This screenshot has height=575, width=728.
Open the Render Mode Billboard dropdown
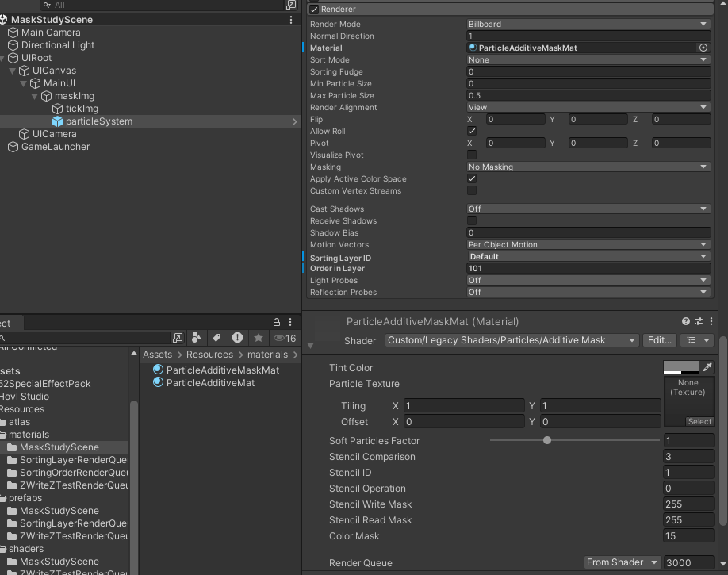(x=588, y=24)
